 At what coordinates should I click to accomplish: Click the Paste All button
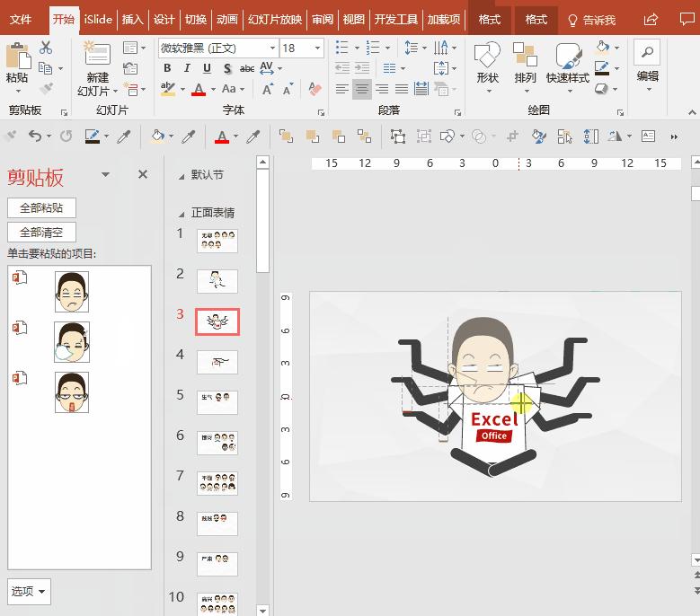click(41, 207)
